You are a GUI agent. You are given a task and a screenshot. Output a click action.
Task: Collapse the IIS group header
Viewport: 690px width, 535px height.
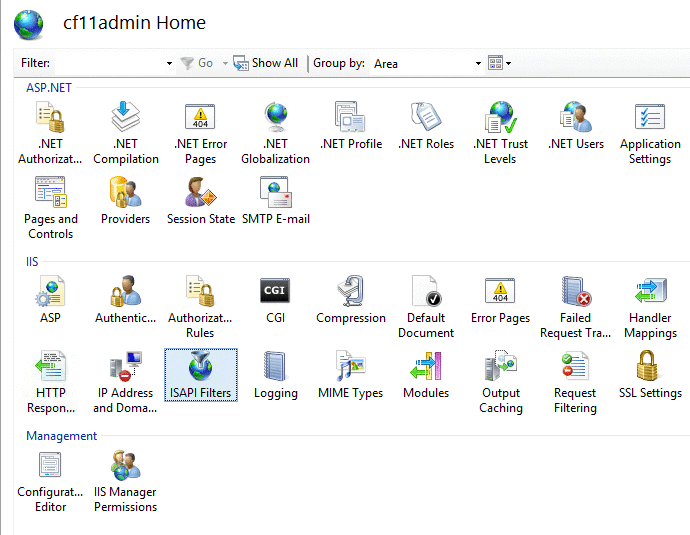point(32,262)
